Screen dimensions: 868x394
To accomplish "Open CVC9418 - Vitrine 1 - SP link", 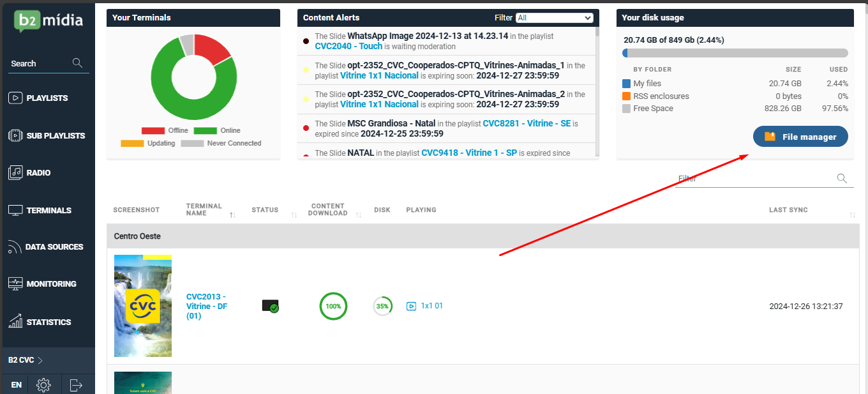I will pyautogui.click(x=469, y=153).
